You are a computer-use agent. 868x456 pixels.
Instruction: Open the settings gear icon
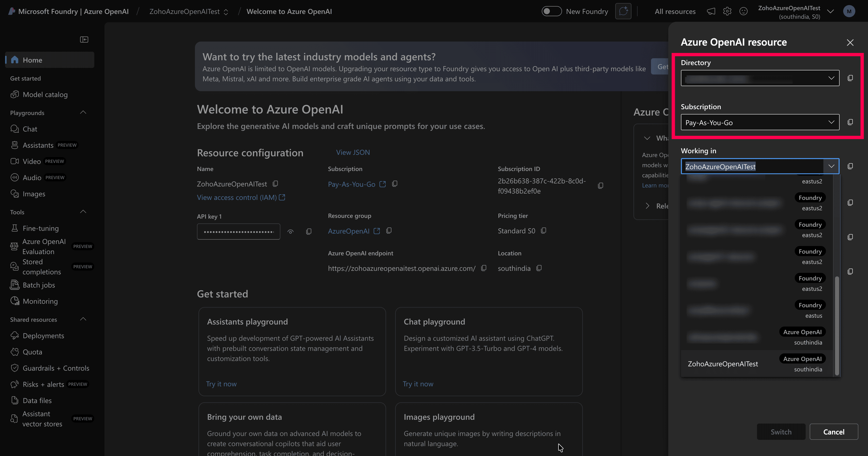click(727, 11)
